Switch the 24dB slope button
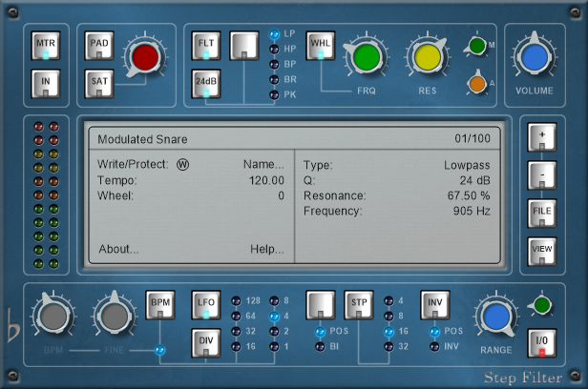588x389 pixels. [206, 84]
